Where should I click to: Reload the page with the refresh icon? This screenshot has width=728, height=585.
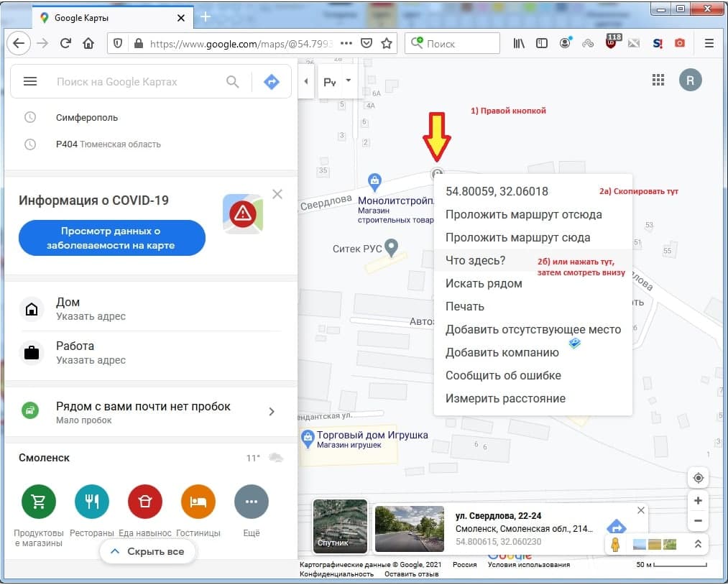[65, 44]
